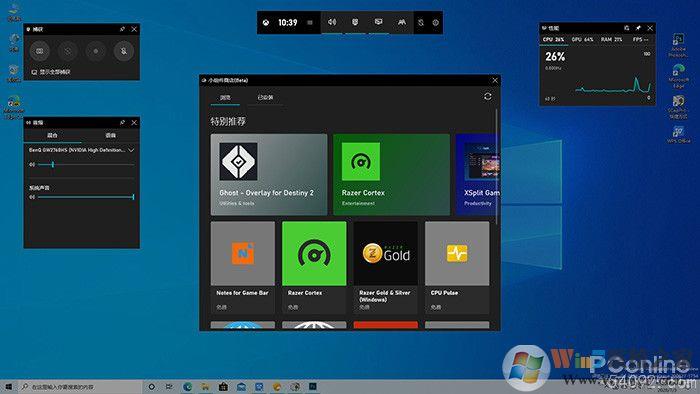Click the widget store vertical scrollbar
700x394 pixels.
click(497, 166)
